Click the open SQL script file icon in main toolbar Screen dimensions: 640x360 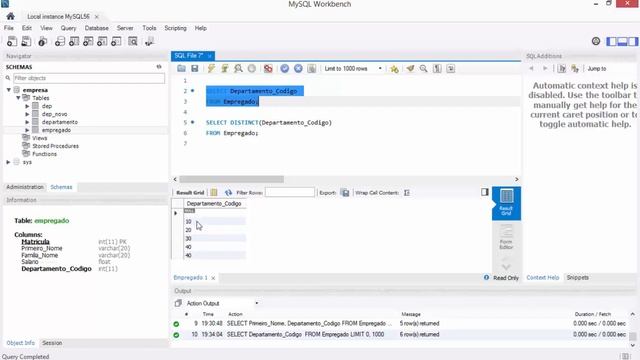tap(26, 41)
